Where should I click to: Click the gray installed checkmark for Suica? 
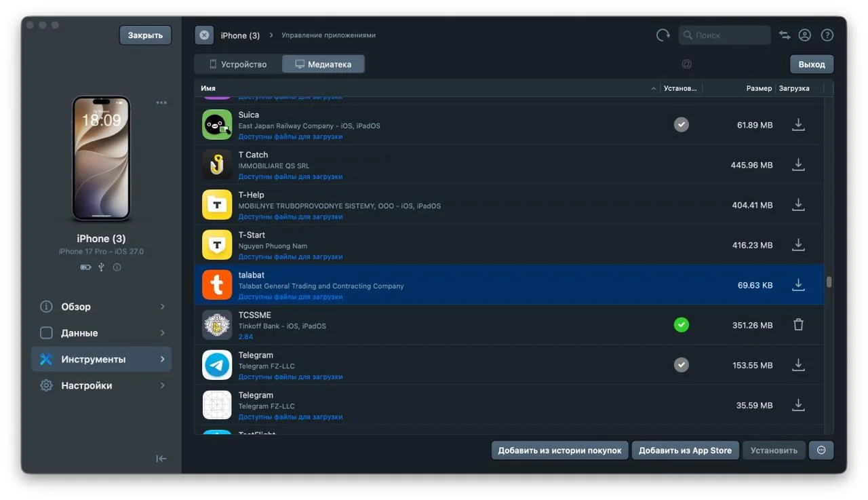(x=682, y=125)
